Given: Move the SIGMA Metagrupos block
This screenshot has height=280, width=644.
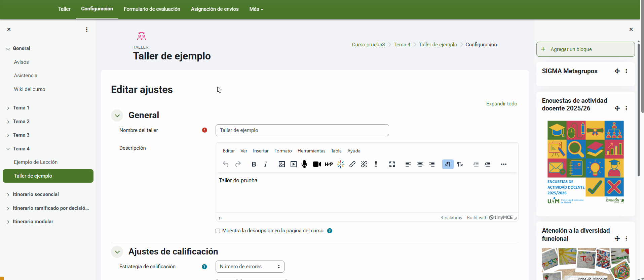Looking at the screenshot, I should coord(617,71).
